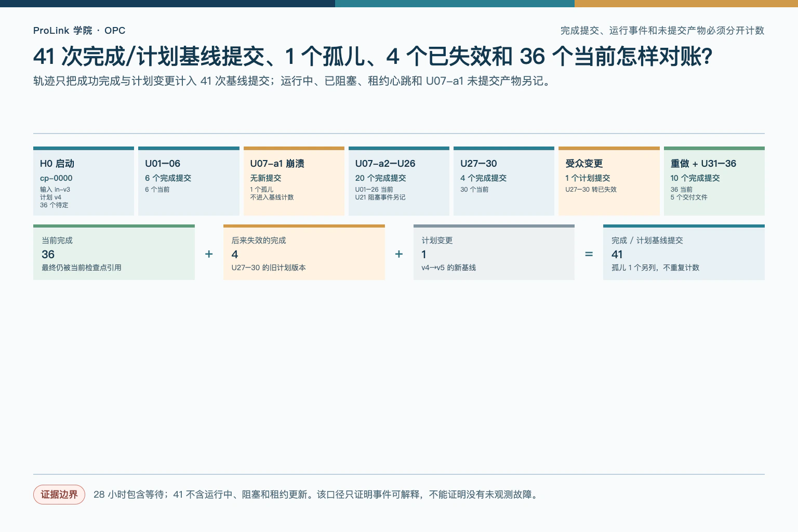Select the main title starting with 41 次完成
Screen dimensions: 798x532
[373, 57]
